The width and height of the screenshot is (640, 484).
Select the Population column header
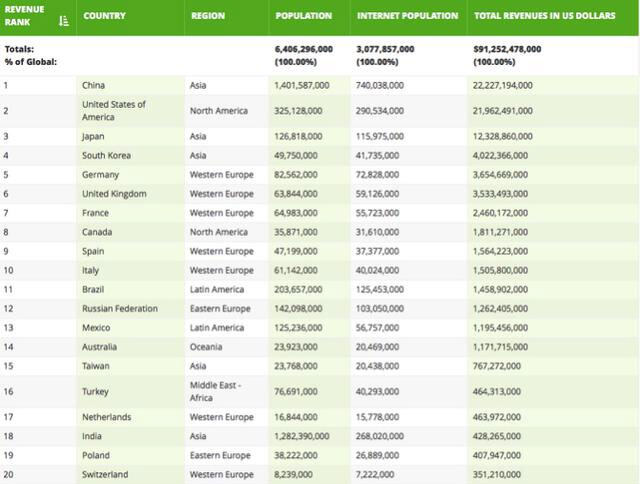(x=305, y=16)
